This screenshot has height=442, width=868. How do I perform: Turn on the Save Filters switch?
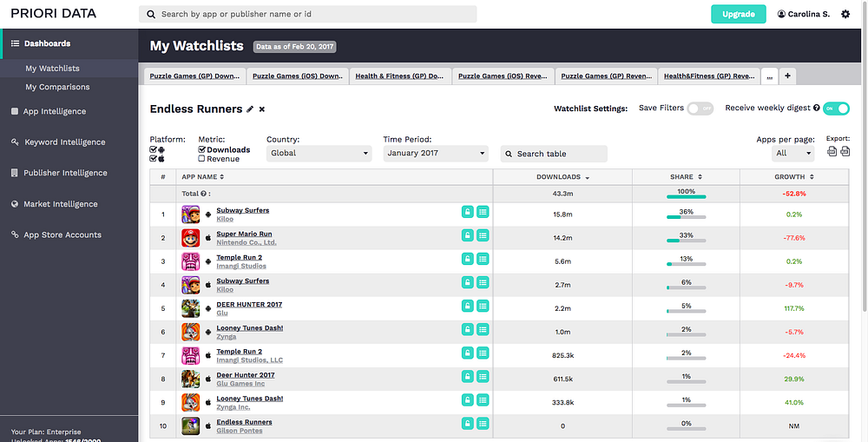coord(700,109)
